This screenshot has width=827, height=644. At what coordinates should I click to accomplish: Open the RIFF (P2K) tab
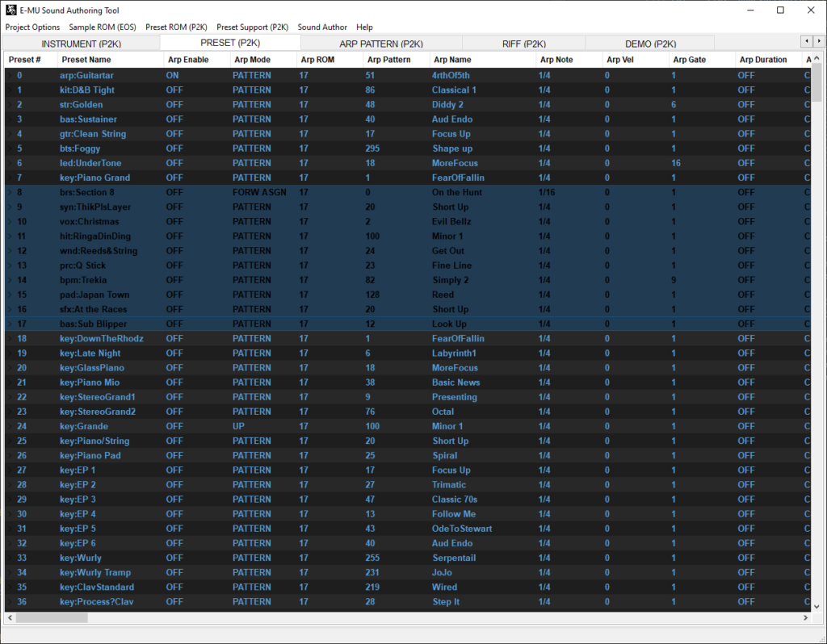coord(523,44)
